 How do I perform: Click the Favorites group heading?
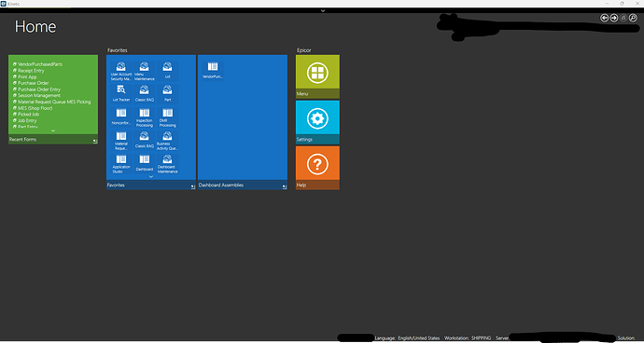(118, 50)
